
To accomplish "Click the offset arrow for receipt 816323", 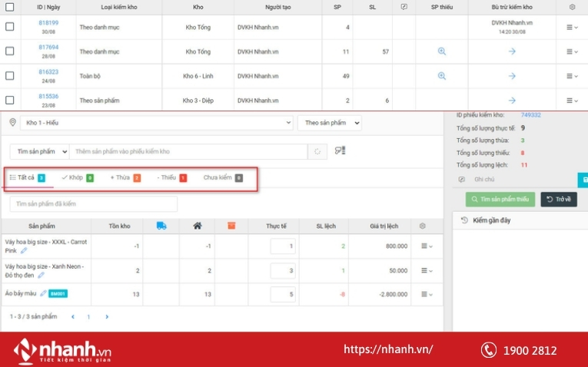I will coord(512,76).
